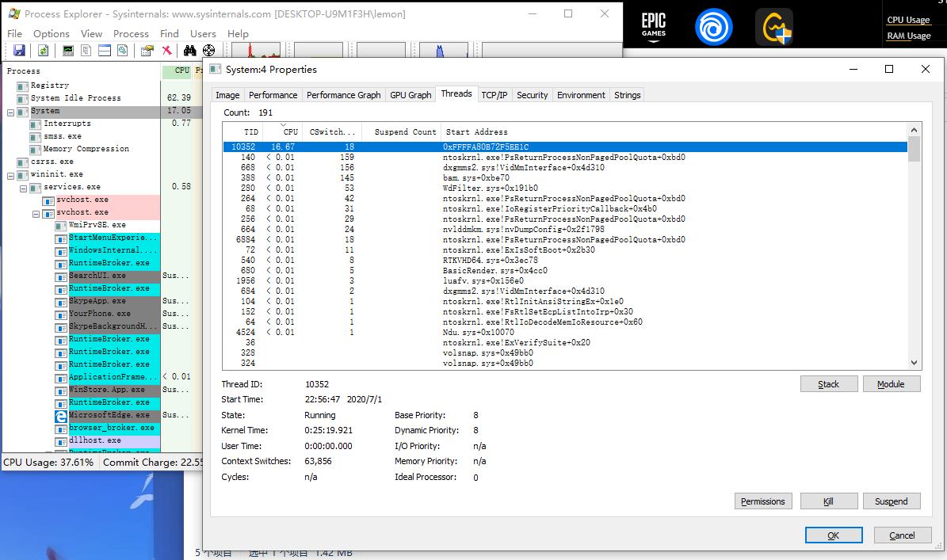Click the Save toolbar icon in Process Explorer
Image resolution: width=947 pixels, height=560 pixels.
tap(19, 51)
